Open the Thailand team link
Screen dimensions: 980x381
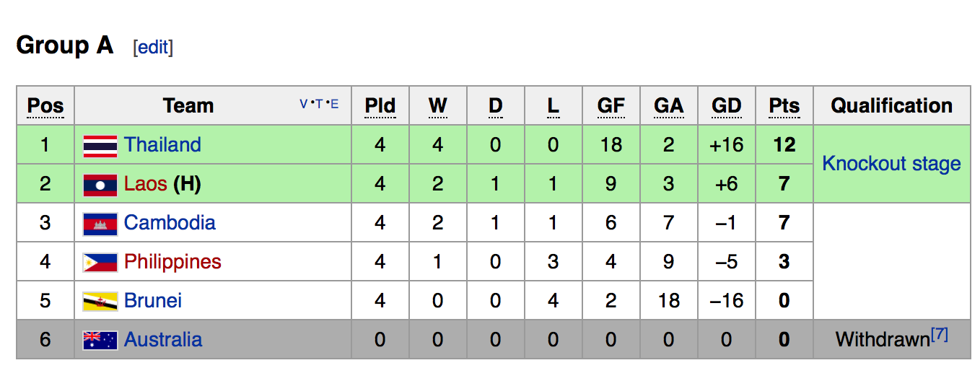[x=162, y=145]
